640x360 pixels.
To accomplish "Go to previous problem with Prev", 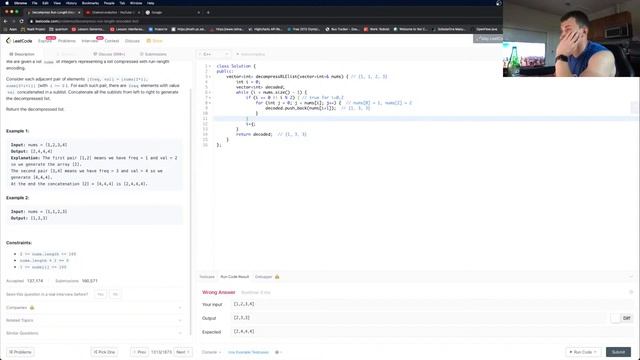I will [x=139, y=352].
